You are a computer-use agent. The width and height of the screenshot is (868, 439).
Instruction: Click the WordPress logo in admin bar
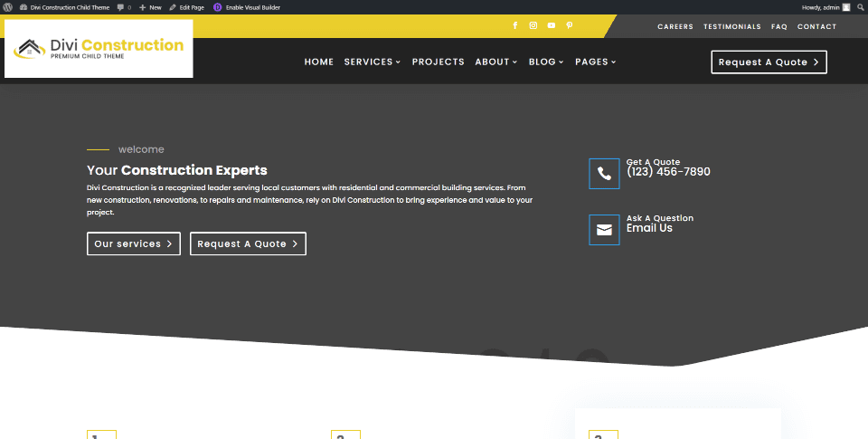click(8, 6)
